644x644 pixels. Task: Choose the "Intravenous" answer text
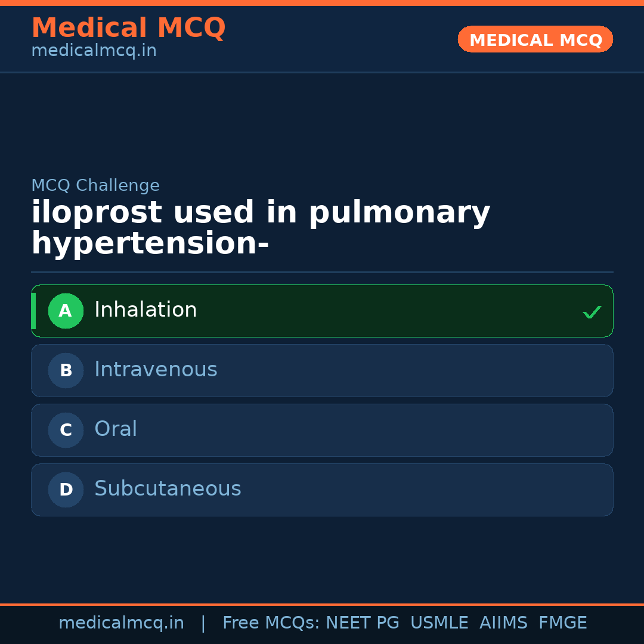coord(156,370)
